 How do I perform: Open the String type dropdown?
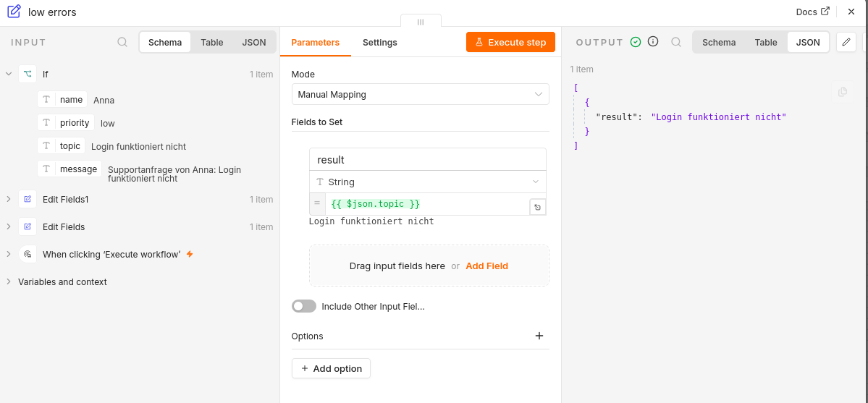427,182
